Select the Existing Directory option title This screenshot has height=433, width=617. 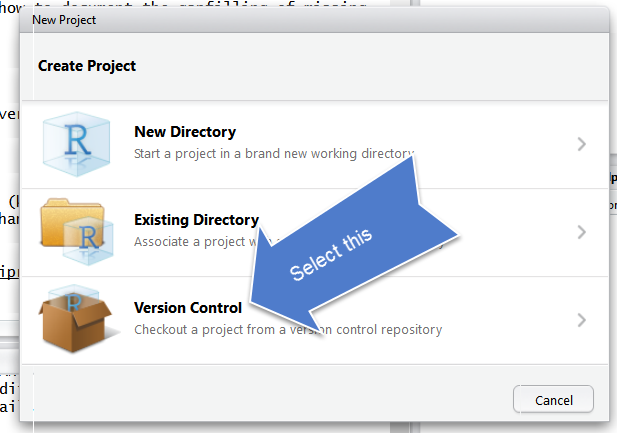point(196,220)
